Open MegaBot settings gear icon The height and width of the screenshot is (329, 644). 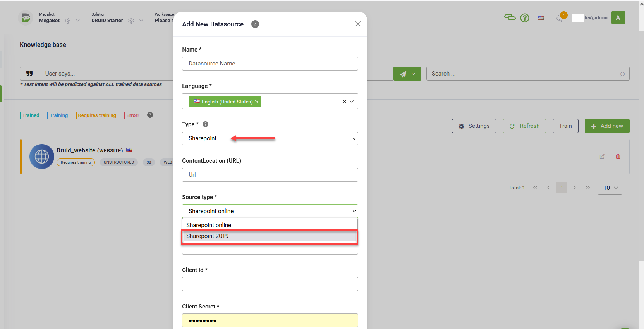tap(68, 21)
